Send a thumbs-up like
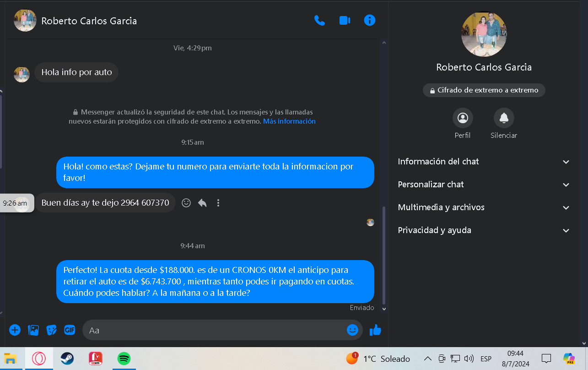588x370 pixels. pyautogui.click(x=375, y=330)
